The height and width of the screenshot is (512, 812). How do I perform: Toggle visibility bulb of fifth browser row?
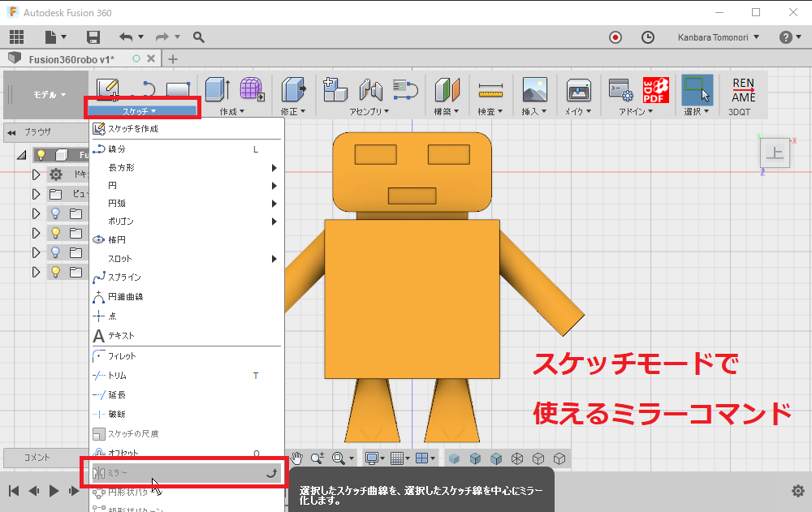point(55,252)
